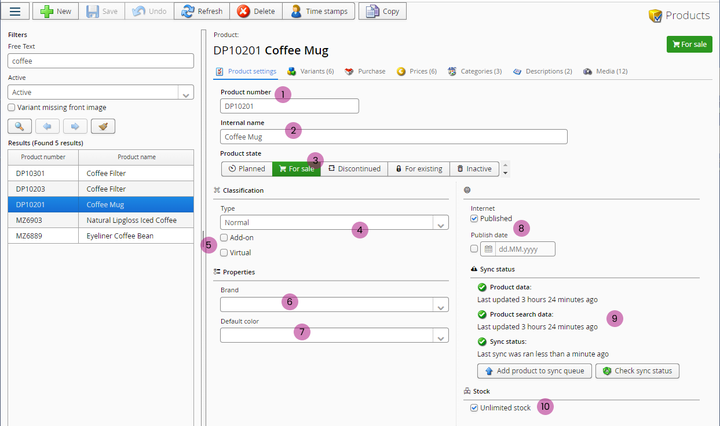Click New with green plus icon
This screenshot has width=720, height=426.
pos(54,12)
